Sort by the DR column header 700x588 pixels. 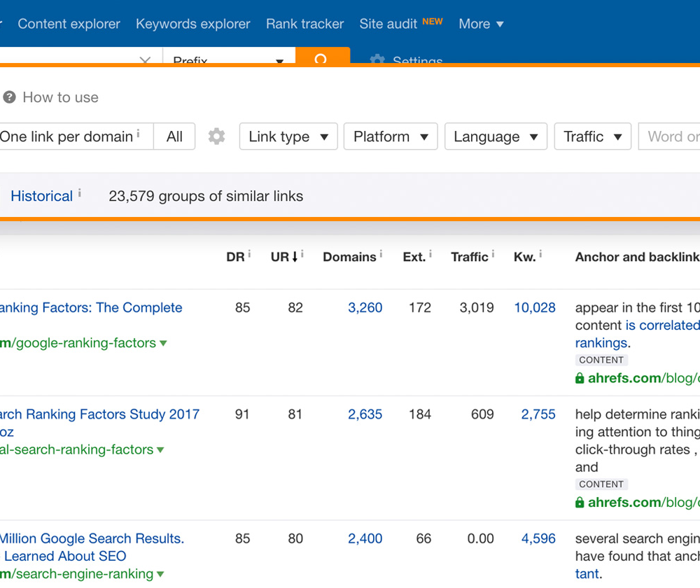235,257
